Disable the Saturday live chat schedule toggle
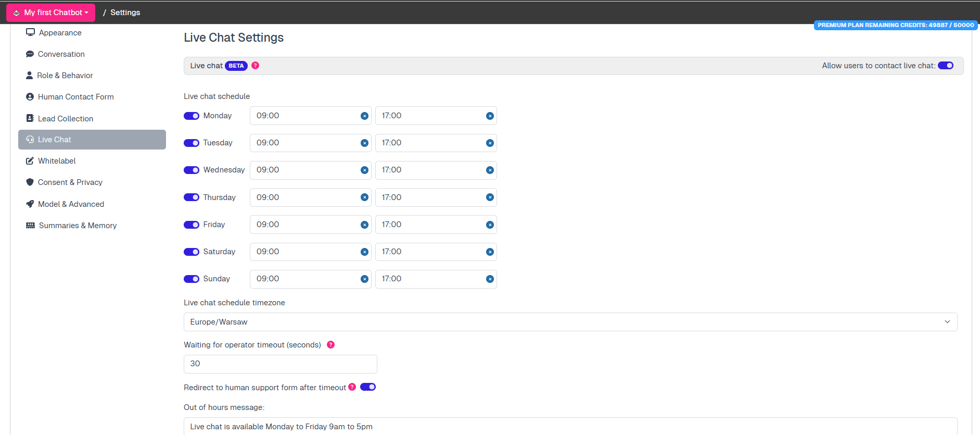 (x=192, y=252)
